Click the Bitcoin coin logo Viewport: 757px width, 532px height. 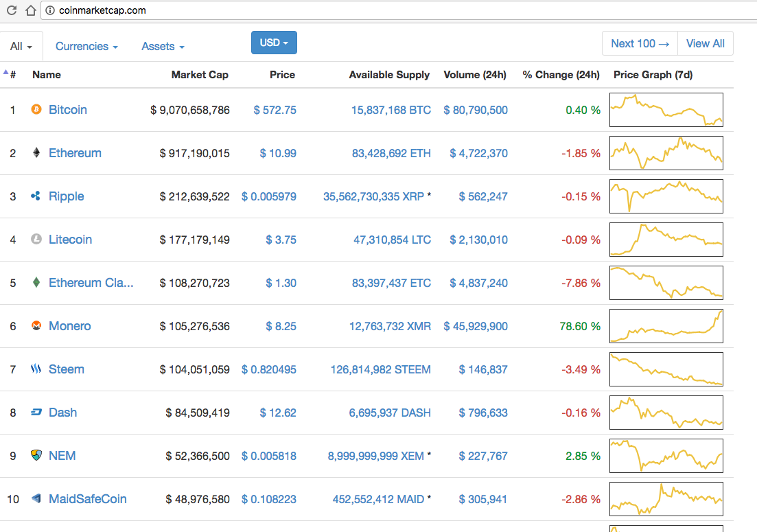pyautogui.click(x=36, y=110)
